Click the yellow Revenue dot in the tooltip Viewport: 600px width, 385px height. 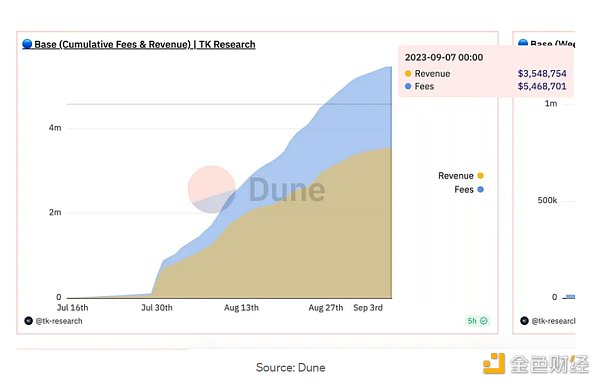click(x=408, y=73)
